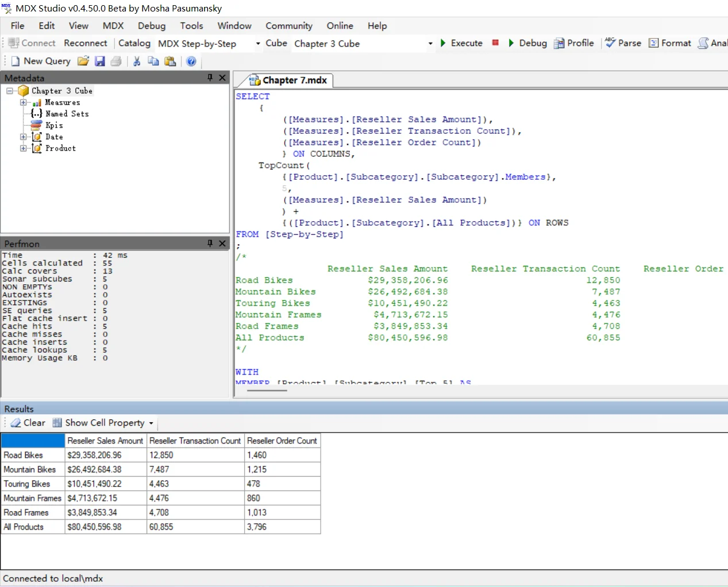Click the $80,450,596.98 cell in Results

[x=106, y=527]
